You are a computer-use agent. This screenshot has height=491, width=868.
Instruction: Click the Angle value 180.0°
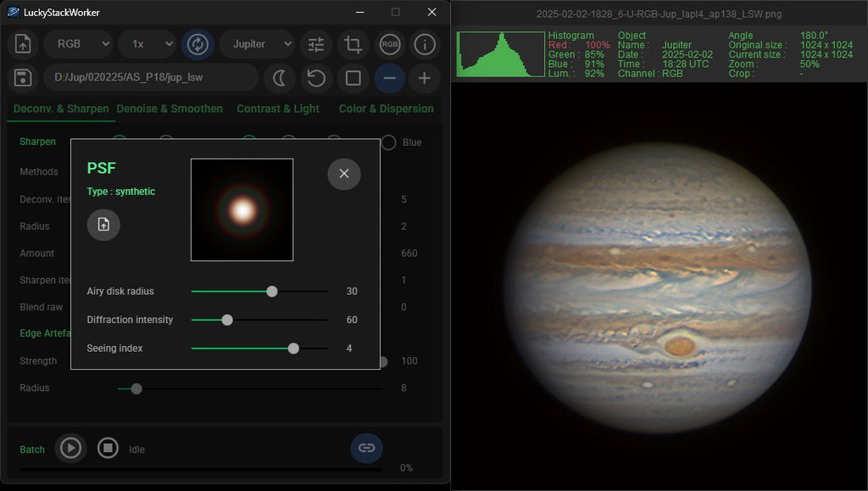tap(814, 36)
